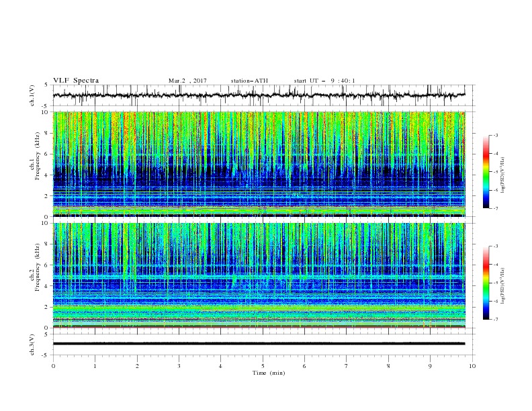Click the "Mar.2 , 2017" date text
This screenshot has width=532, height=411.
click(187, 81)
